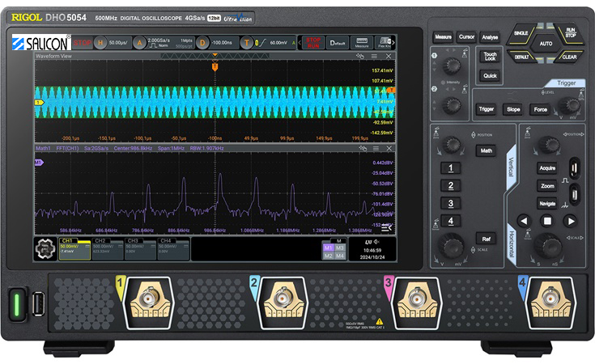Push the AUTO button

(x=546, y=44)
